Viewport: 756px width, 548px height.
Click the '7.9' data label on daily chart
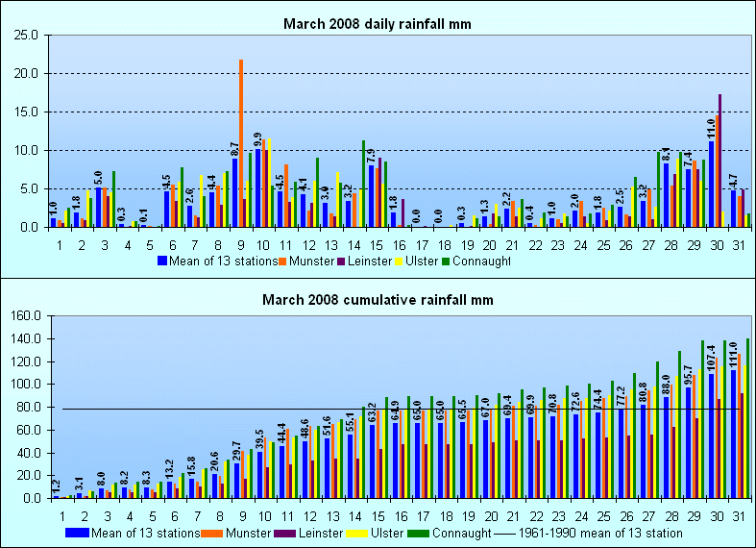(x=371, y=157)
